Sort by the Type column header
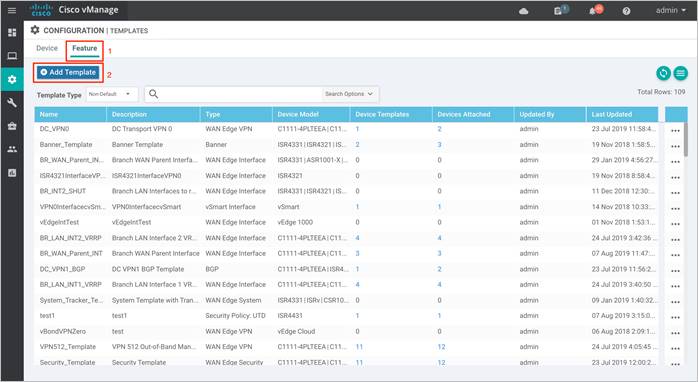This screenshot has height=382, width=698. click(236, 114)
